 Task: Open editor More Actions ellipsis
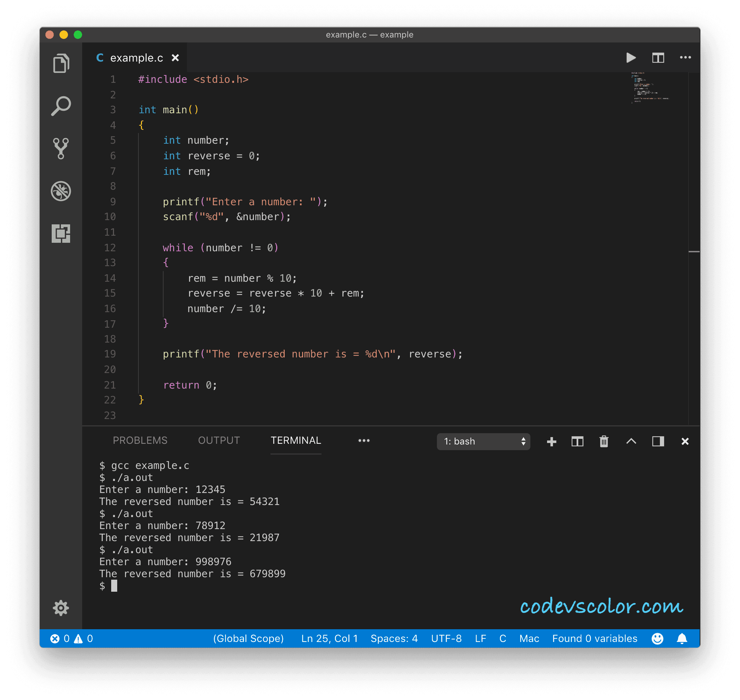(x=685, y=58)
